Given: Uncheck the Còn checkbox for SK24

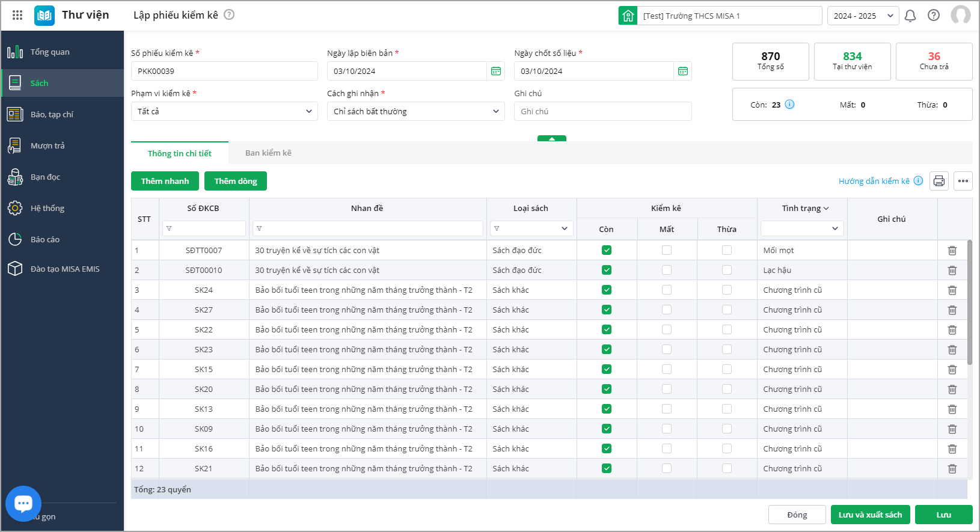Looking at the screenshot, I should [606, 290].
